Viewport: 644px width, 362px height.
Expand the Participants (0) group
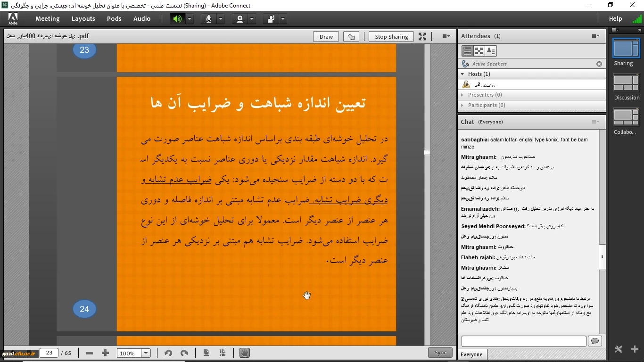(x=462, y=105)
